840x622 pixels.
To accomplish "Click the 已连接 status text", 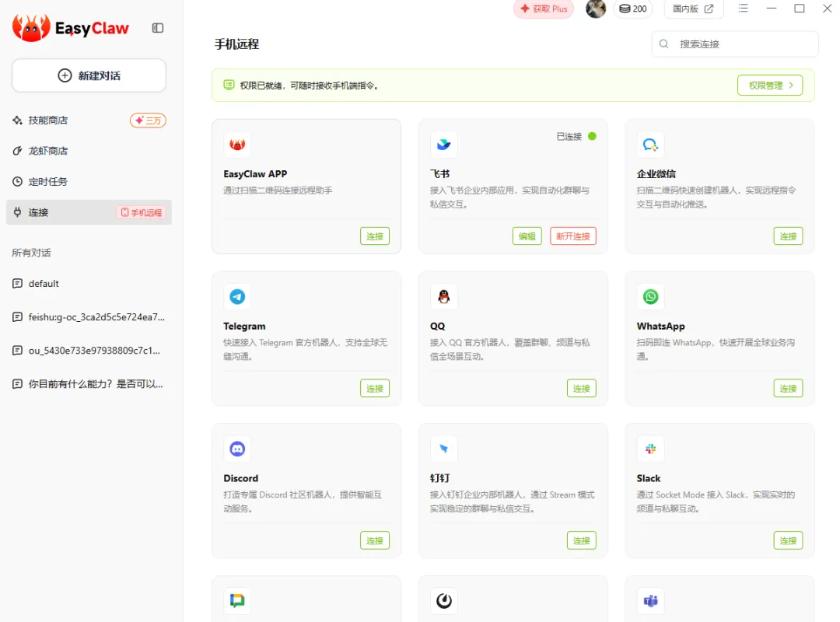I will pyautogui.click(x=569, y=137).
